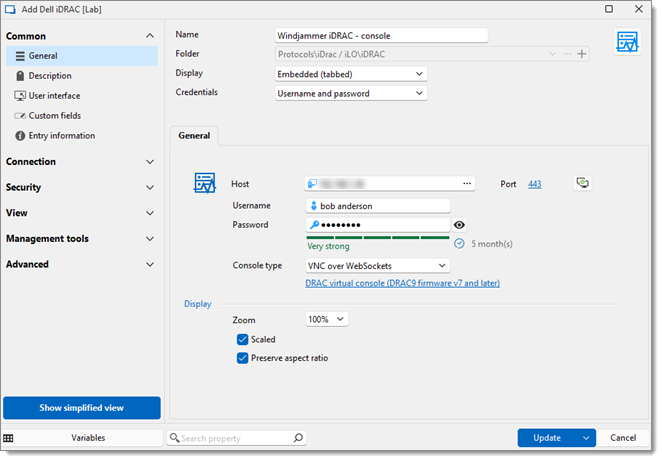Screen dimensions: 662x461
Task: Click the port 443 link
Action: click(534, 184)
